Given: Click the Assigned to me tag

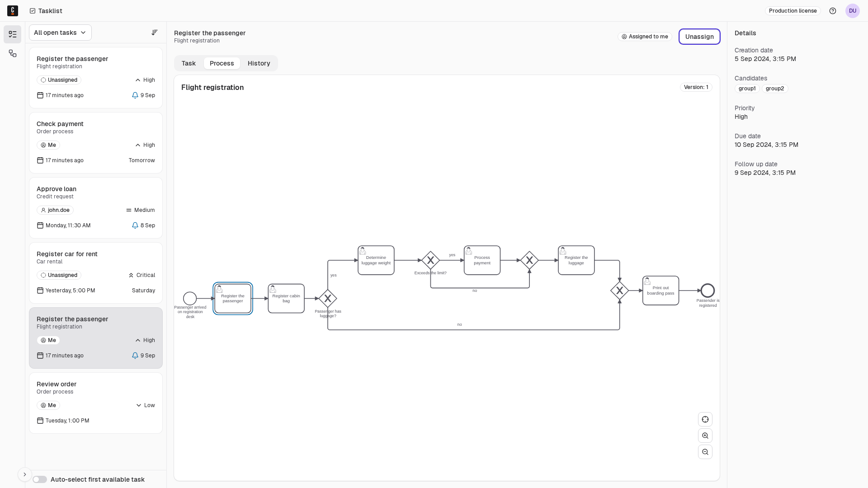Looking at the screenshot, I should tap(645, 37).
